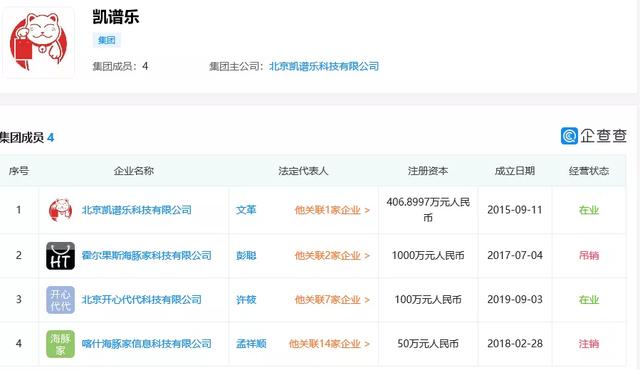Expand 他关联14家企业 for 孟祥顺
The width and height of the screenshot is (640, 370).
point(329,344)
